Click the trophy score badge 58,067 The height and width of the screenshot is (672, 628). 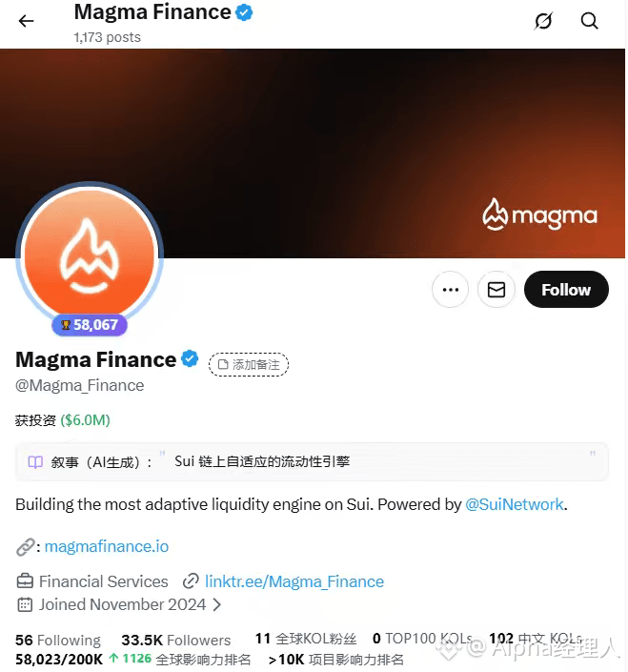(90, 325)
